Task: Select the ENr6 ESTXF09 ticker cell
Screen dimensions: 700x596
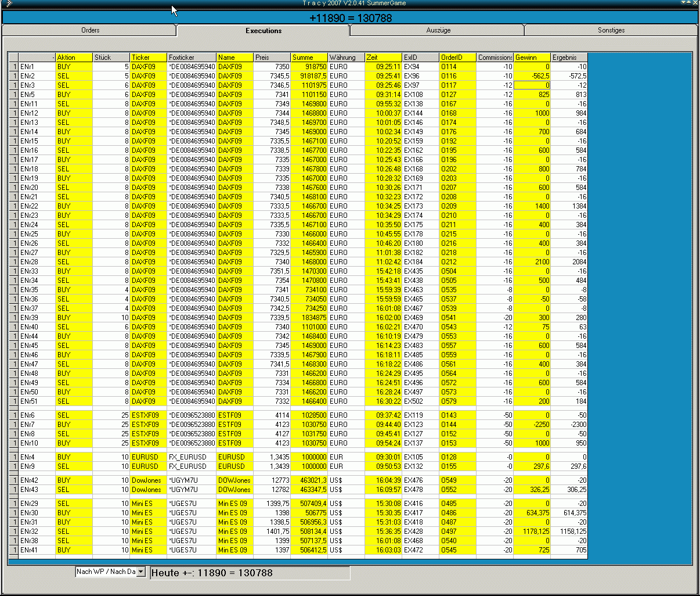Action: (x=148, y=415)
